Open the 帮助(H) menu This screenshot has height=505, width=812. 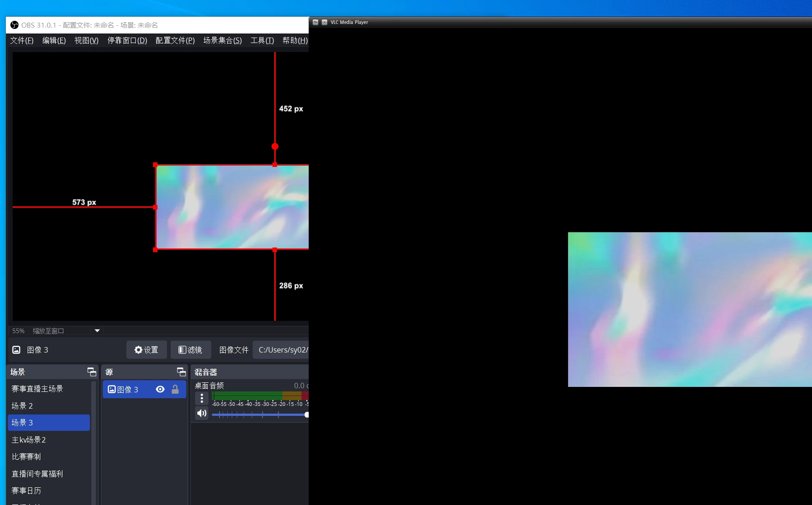[x=295, y=41]
